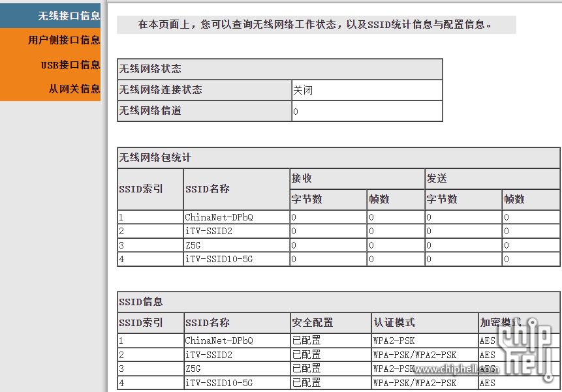562x392 pixels.
Task: Select ChinaNet-DPbQ in the 包统计 table
Action: point(219,217)
